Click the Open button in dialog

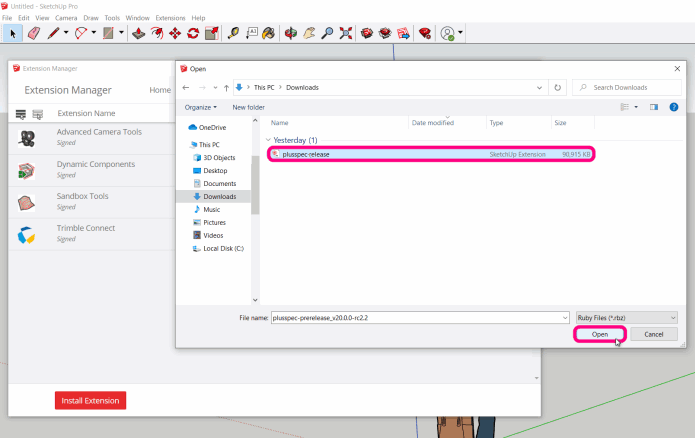600,334
